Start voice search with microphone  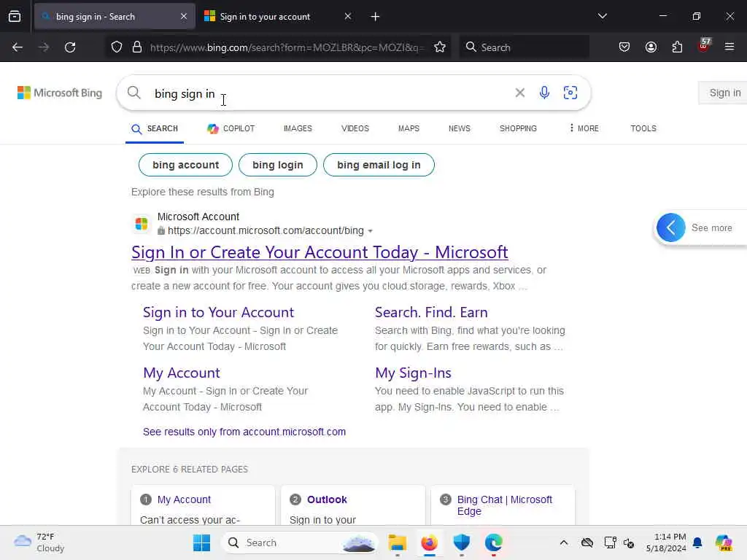(x=544, y=93)
